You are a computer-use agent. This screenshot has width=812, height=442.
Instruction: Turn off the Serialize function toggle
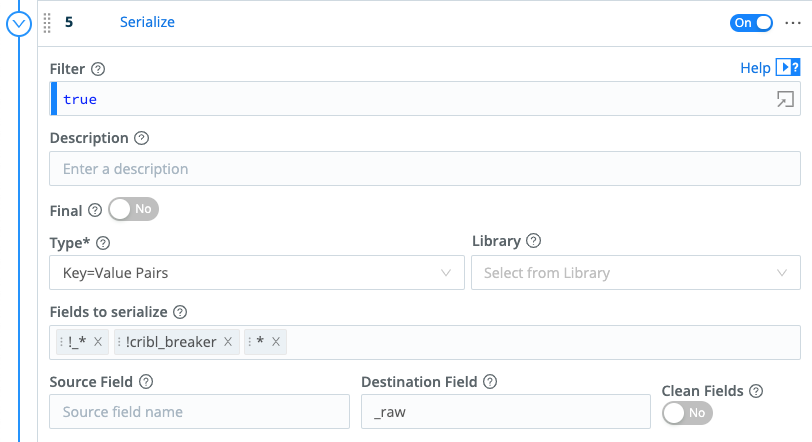(752, 22)
